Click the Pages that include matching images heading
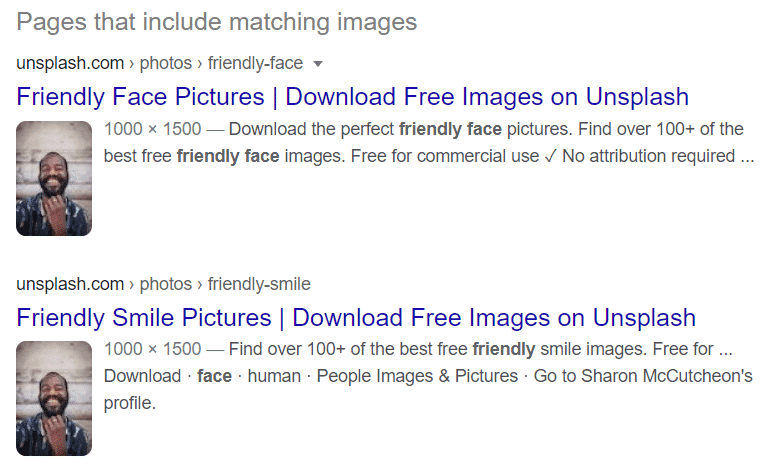The width and height of the screenshot is (767, 473). tap(217, 22)
